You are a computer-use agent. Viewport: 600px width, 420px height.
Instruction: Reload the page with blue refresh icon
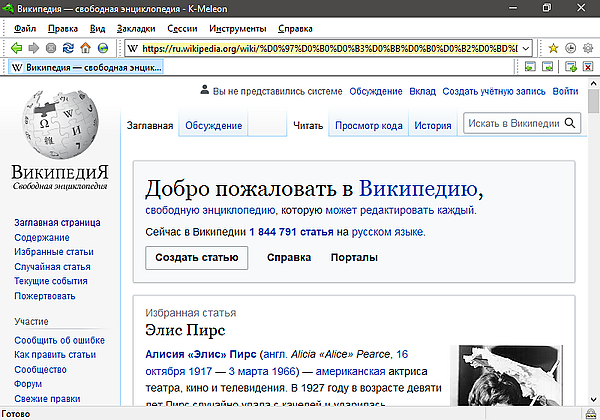[x=68, y=48]
